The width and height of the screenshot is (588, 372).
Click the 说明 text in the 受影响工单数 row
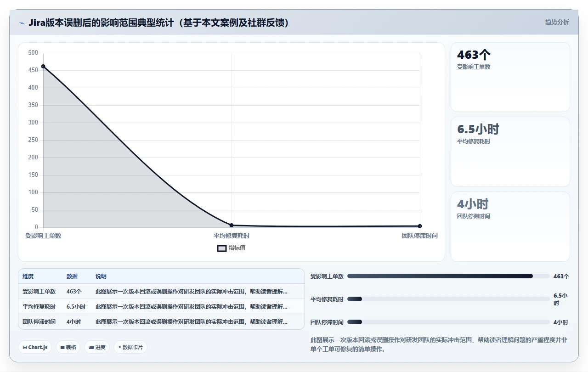[x=192, y=291]
